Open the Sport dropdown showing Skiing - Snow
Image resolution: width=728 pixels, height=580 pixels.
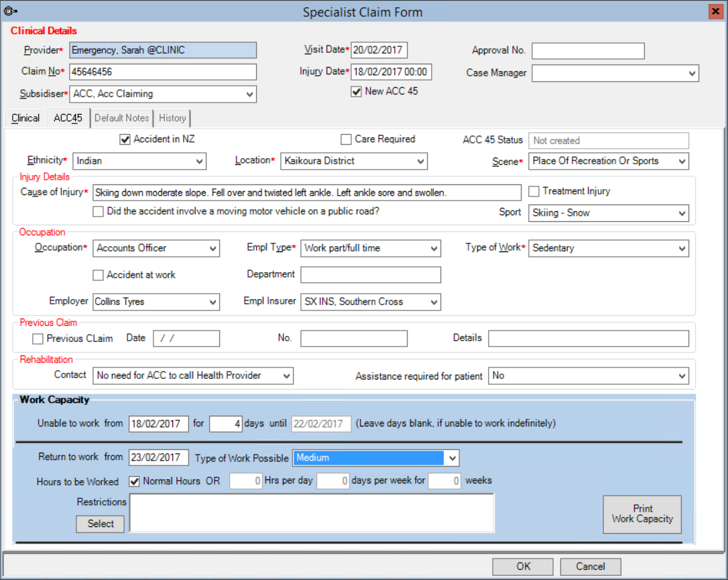pos(682,214)
